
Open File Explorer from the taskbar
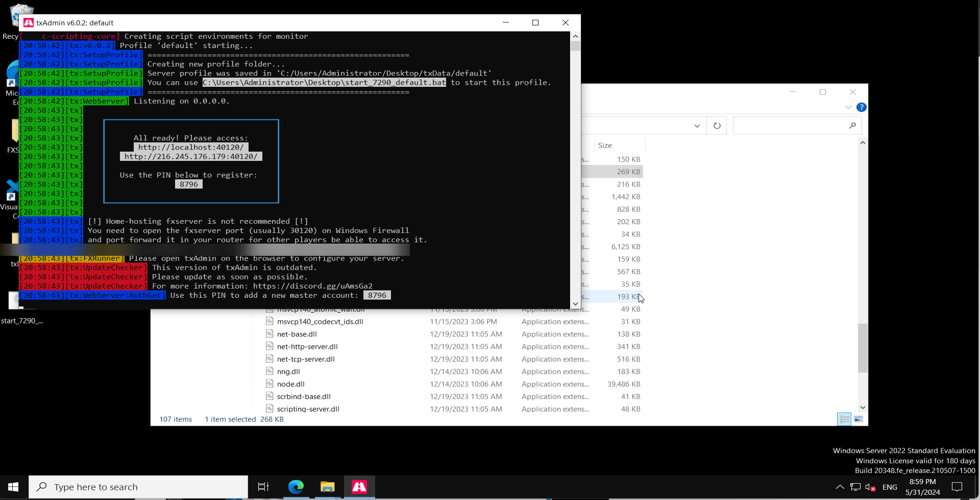click(327, 487)
